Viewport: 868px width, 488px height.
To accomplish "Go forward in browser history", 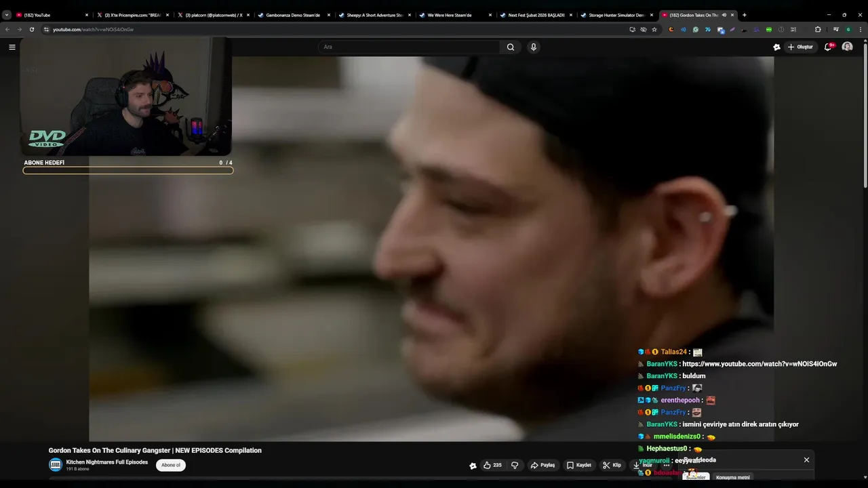I will click(x=19, y=29).
